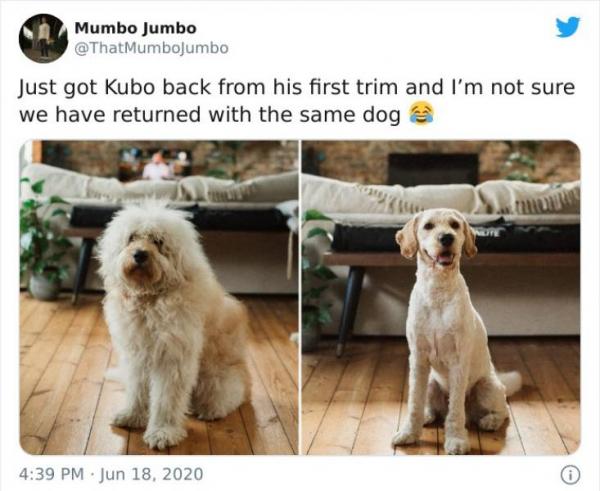This screenshot has height=491, width=600.
Task: Open the Mumbo Jumbo display name
Action: 135,28
